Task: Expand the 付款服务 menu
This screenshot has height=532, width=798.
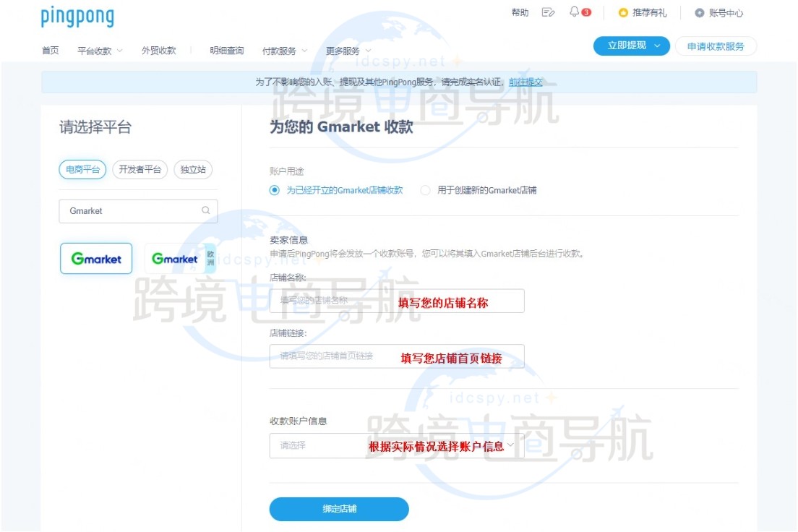Action: coord(281,51)
